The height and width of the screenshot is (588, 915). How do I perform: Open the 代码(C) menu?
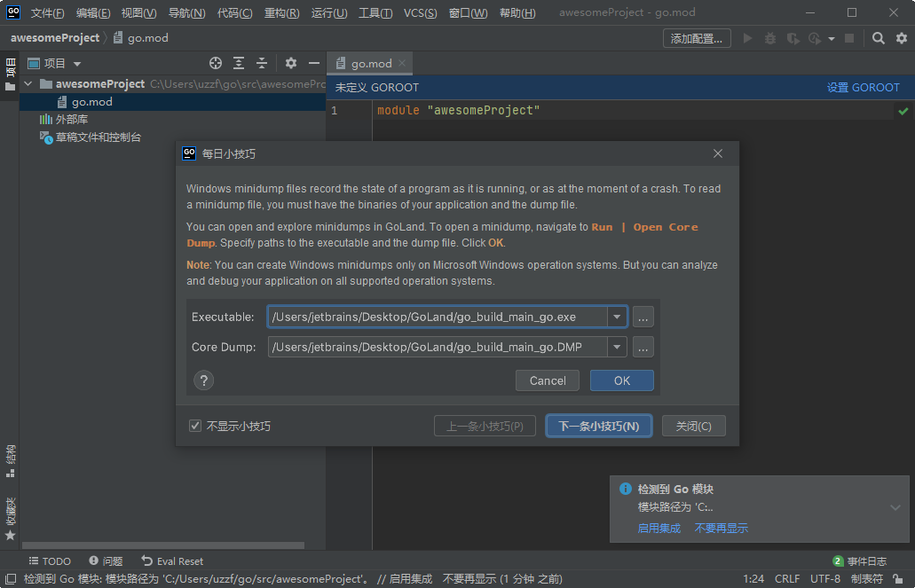(x=234, y=12)
